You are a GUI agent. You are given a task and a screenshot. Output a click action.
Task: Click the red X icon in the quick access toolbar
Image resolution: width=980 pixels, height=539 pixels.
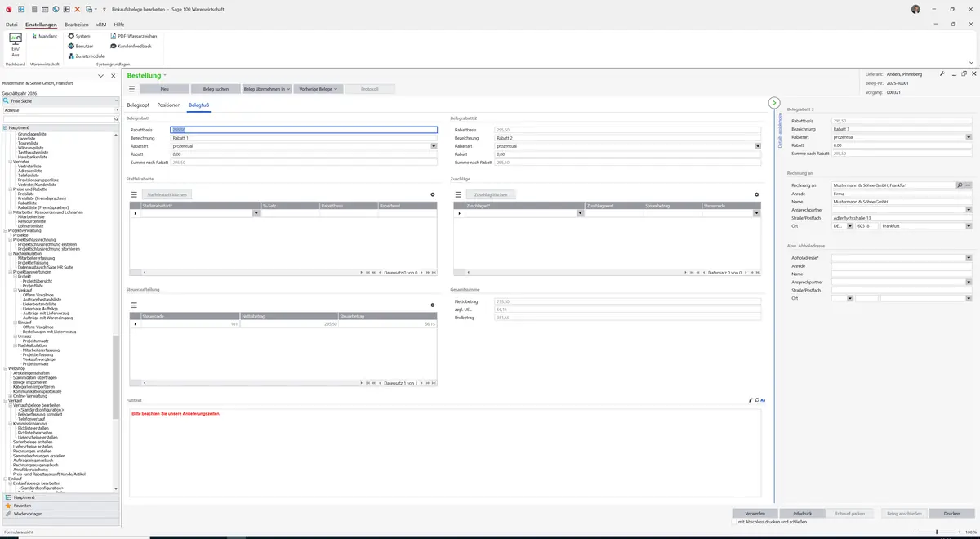pyautogui.click(x=78, y=9)
